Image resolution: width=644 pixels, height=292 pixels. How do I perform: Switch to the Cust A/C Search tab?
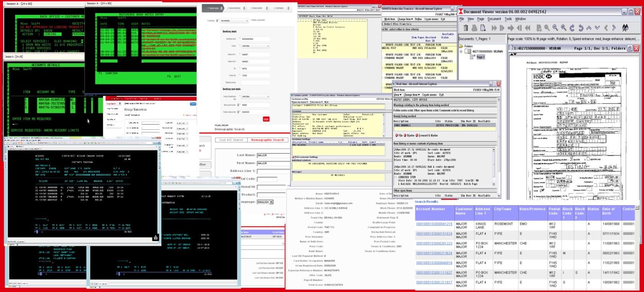click(x=231, y=140)
